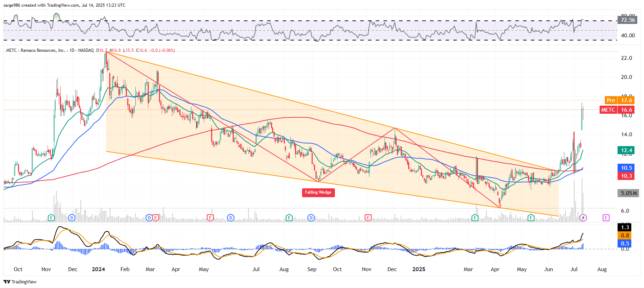Viewport: 644px width, 288px height.
Task: Click the green earnings marker near November 2023
Action: coord(51,218)
